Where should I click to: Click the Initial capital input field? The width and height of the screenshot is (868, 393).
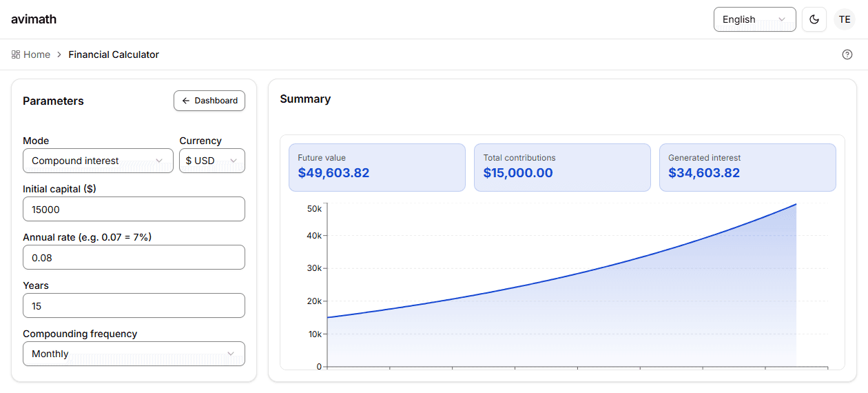[134, 209]
